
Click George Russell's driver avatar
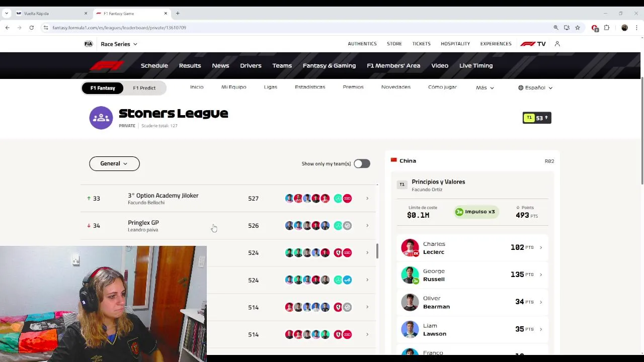pyautogui.click(x=410, y=275)
